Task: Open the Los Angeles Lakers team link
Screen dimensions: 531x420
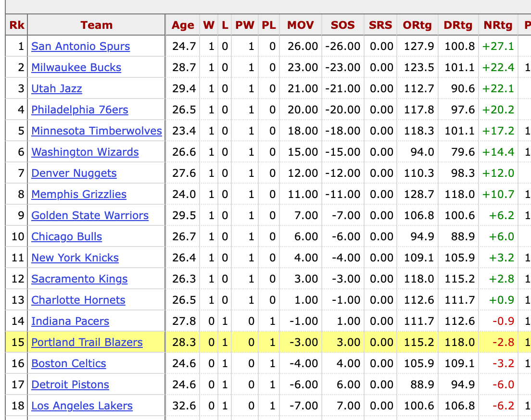Action: (x=82, y=406)
